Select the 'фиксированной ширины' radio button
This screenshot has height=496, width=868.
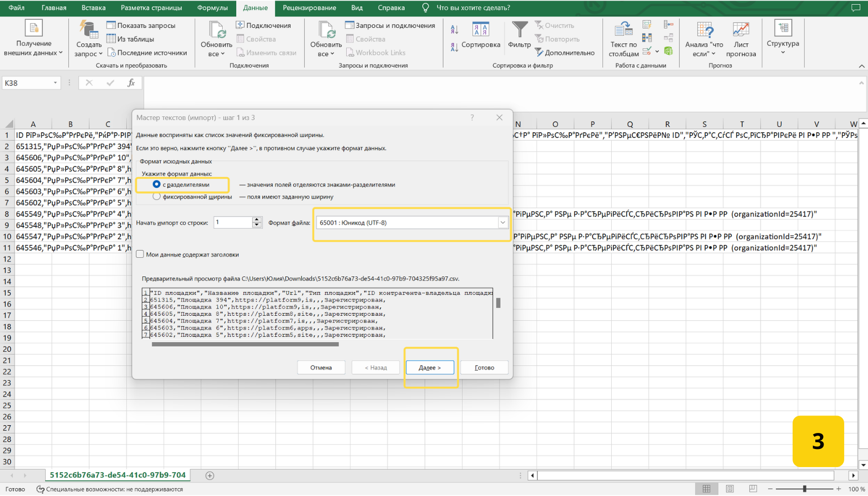[157, 197]
